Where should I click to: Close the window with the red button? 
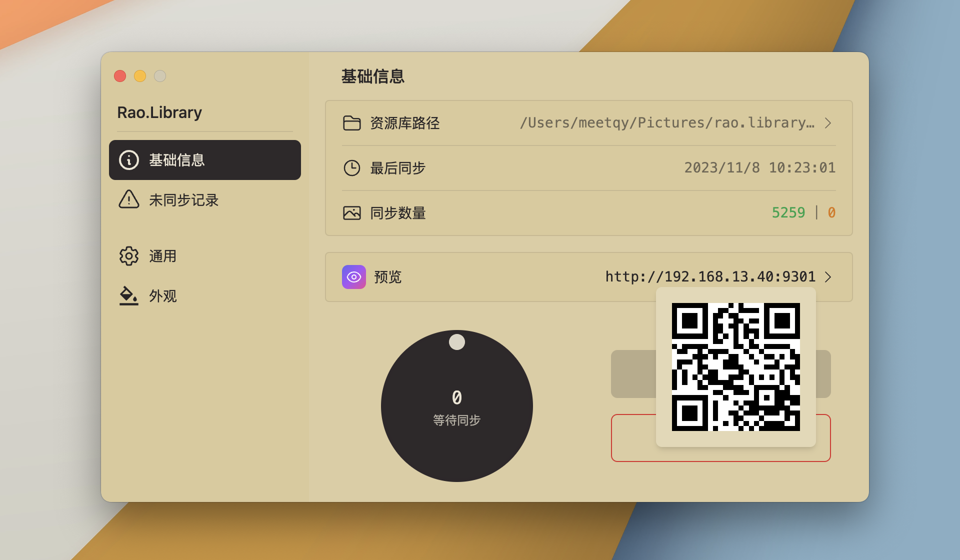[x=120, y=76]
